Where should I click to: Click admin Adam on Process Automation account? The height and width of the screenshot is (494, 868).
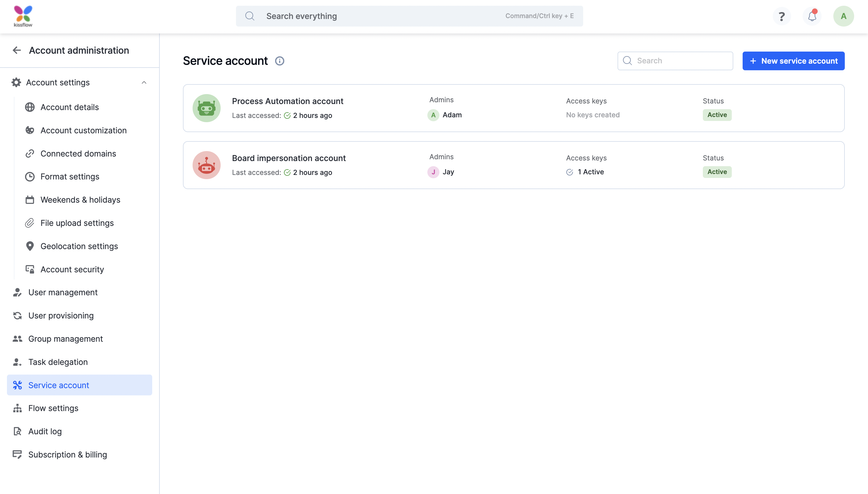tap(452, 115)
